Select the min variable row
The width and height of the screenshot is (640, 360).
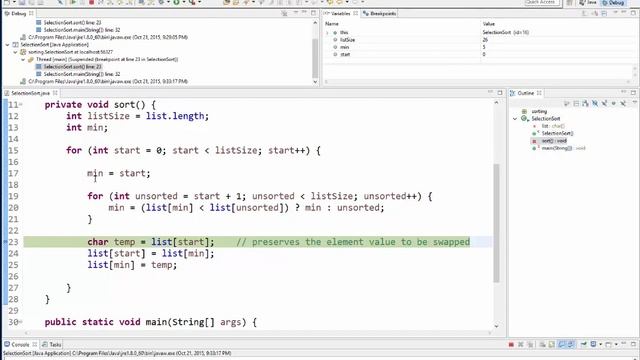click(x=478, y=47)
